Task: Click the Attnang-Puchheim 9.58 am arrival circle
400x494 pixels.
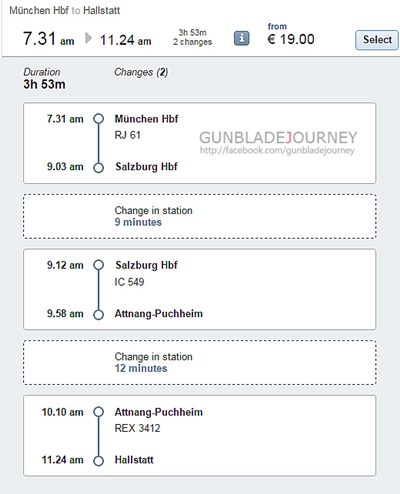Action: [98, 314]
